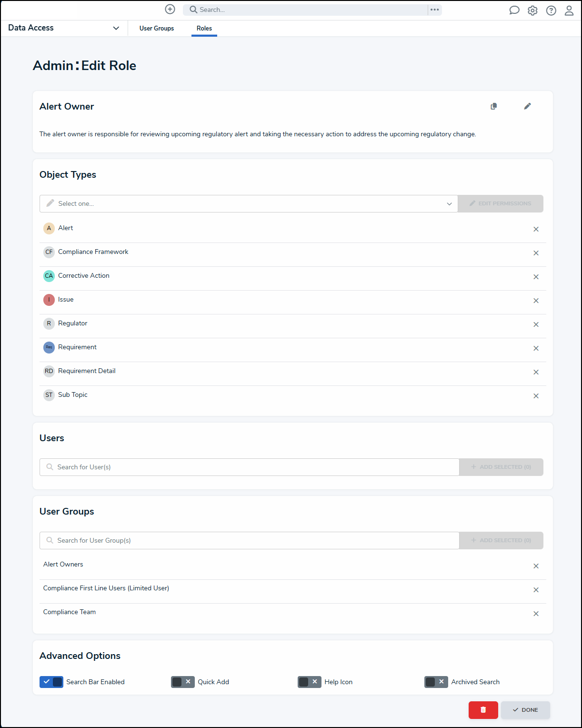This screenshot has width=582, height=728.
Task: Toggle the Archived Search switch
Action: click(436, 682)
